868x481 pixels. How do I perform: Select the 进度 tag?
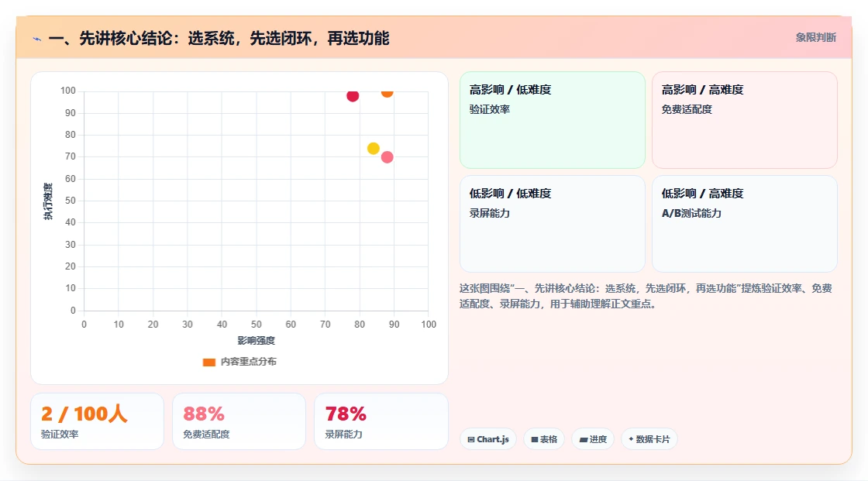pyautogui.click(x=592, y=439)
